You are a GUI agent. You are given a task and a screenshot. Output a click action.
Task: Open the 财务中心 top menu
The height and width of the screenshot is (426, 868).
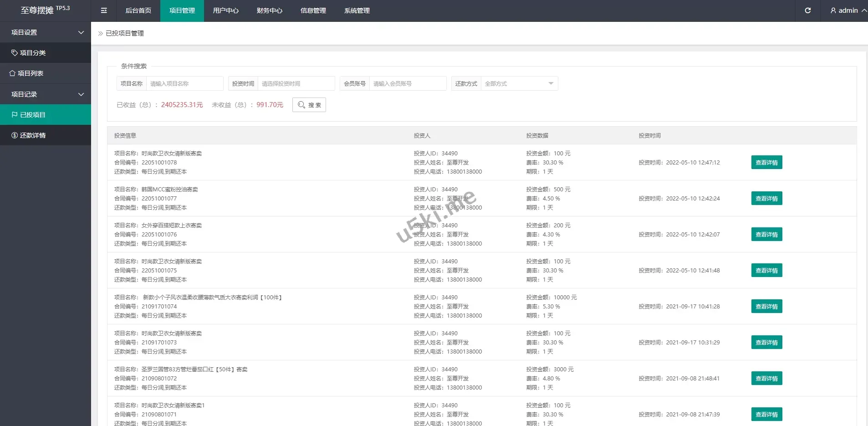pos(269,10)
